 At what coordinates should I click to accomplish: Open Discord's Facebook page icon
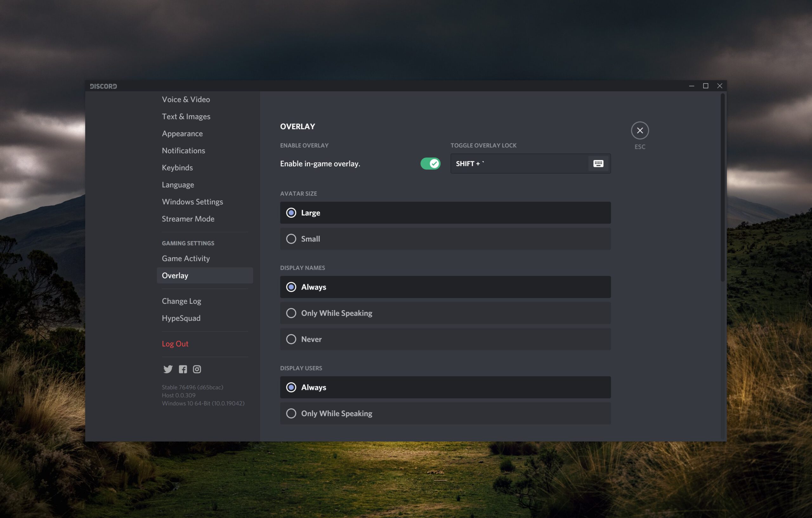click(183, 369)
